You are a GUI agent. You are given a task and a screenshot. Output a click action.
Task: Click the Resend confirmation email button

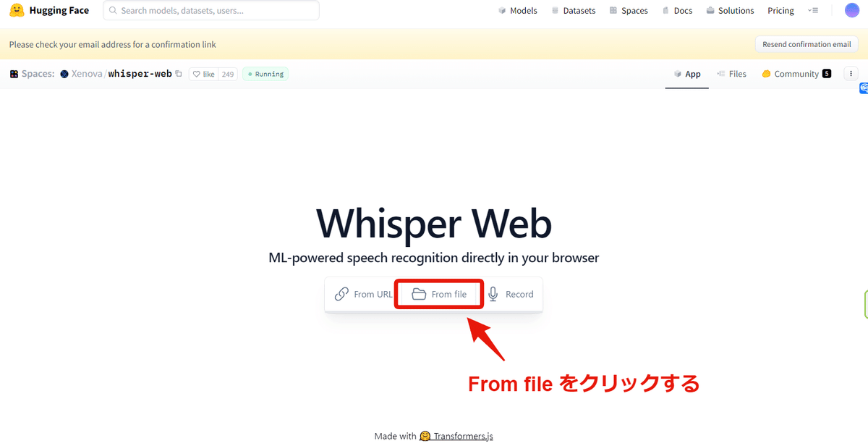tap(806, 43)
